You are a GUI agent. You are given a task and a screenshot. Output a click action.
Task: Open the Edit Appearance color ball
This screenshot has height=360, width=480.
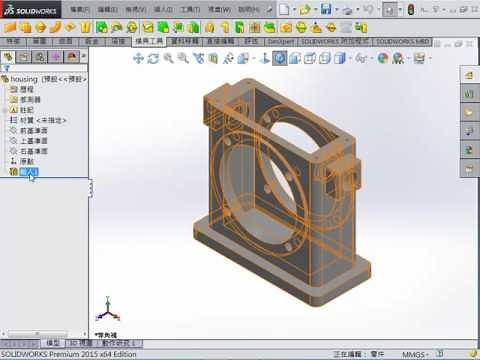383,58
